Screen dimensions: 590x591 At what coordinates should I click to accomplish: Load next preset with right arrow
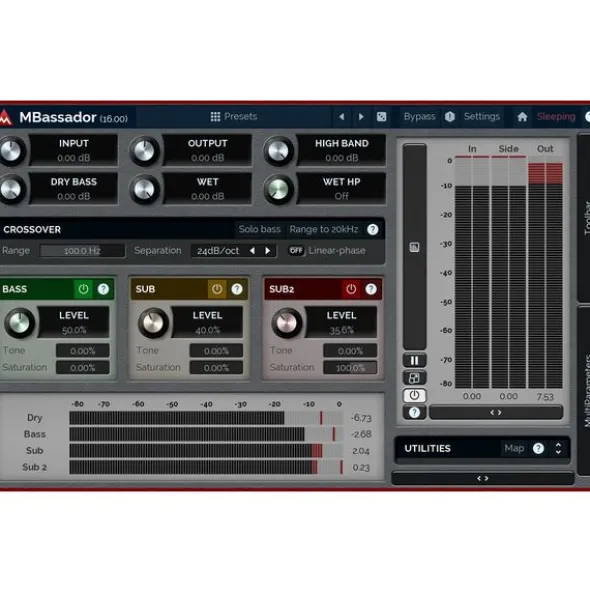(361, 117)
